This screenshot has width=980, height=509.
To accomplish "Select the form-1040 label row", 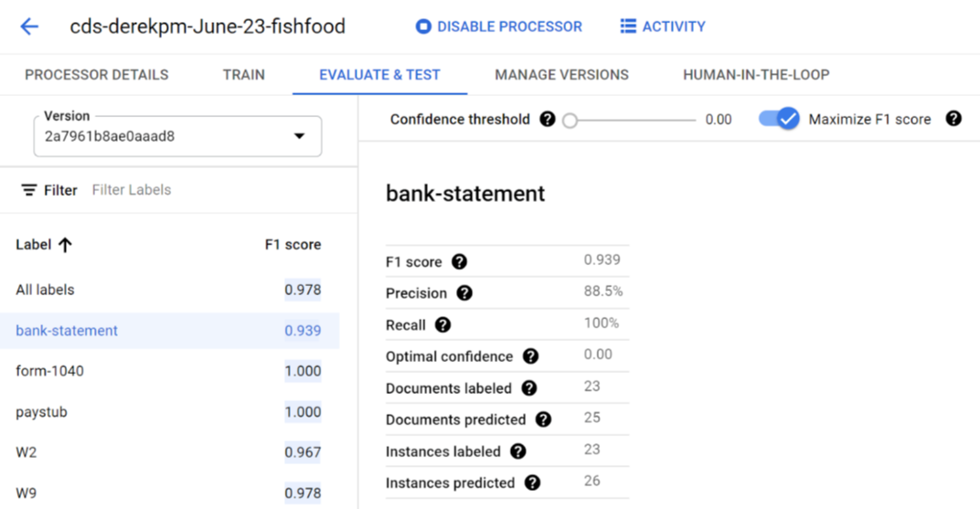I will tap(169, 371).
